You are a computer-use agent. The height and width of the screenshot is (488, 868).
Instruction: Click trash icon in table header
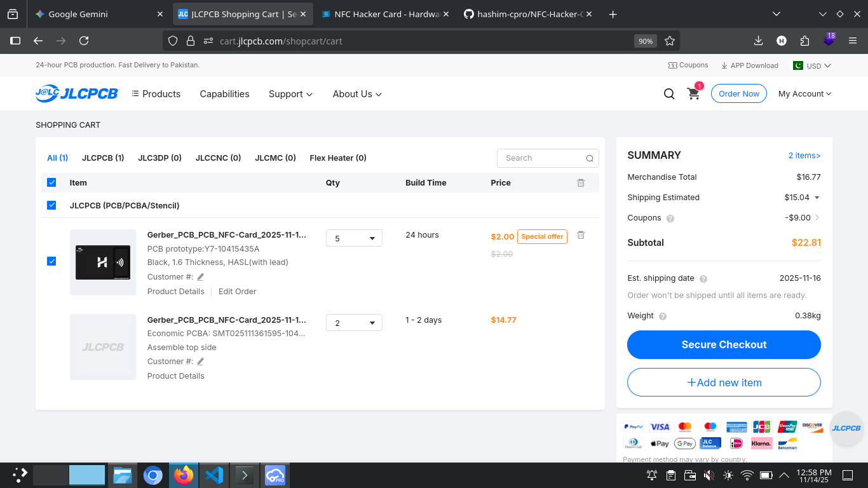coord(580,183)
